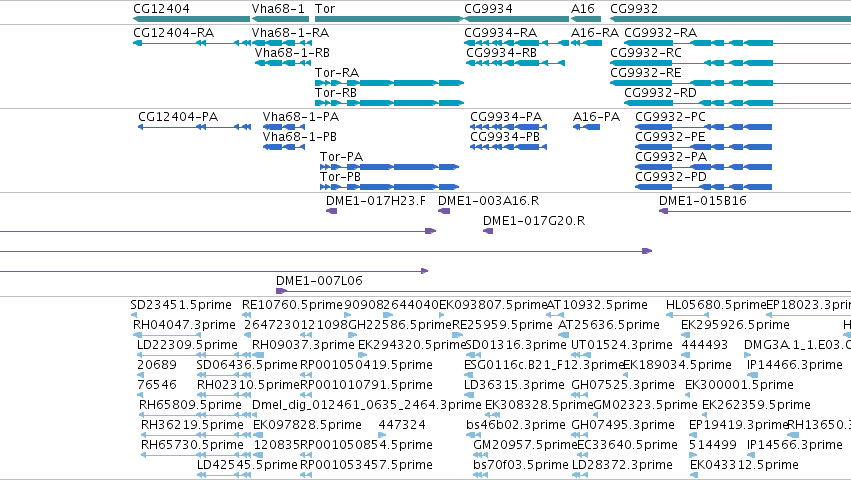This screenshot has height=480, width=851.
Task: Click CDS CG9932-PD label
Action: click(671, 177)
